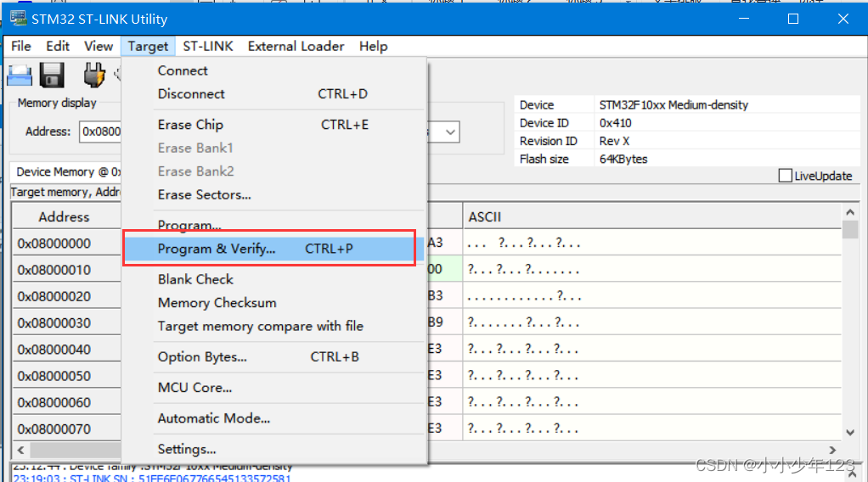Open the Edit menu
Screen dimensions: 868x482
point(58,47)
